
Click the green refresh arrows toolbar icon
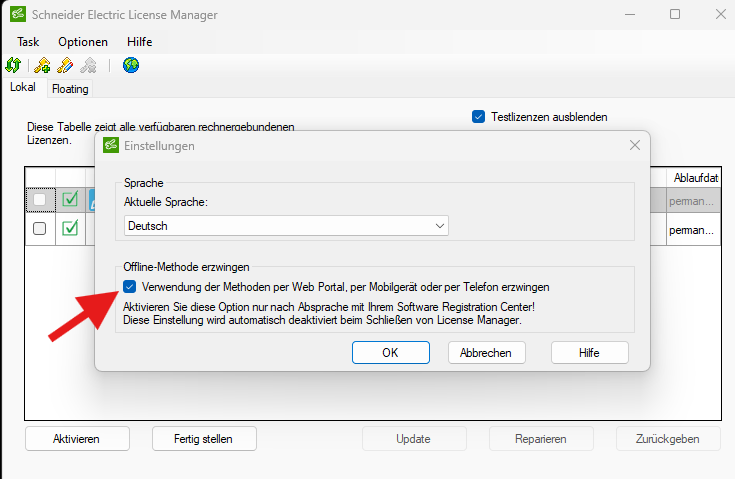[13, 65]
